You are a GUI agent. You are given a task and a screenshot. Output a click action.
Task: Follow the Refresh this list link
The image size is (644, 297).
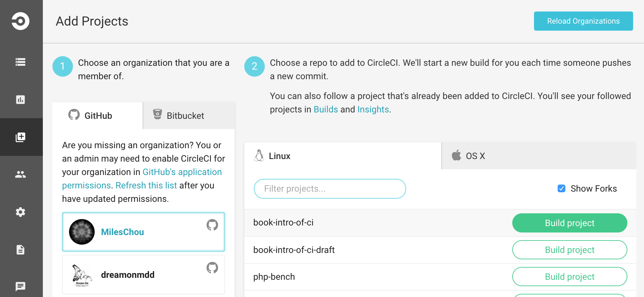[146, 186]
